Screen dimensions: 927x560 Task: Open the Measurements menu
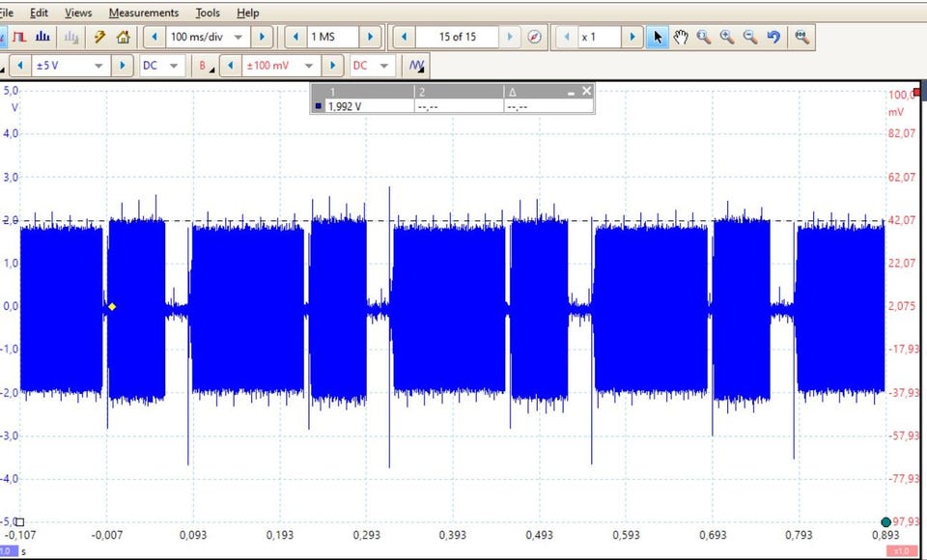pos(143,13)
